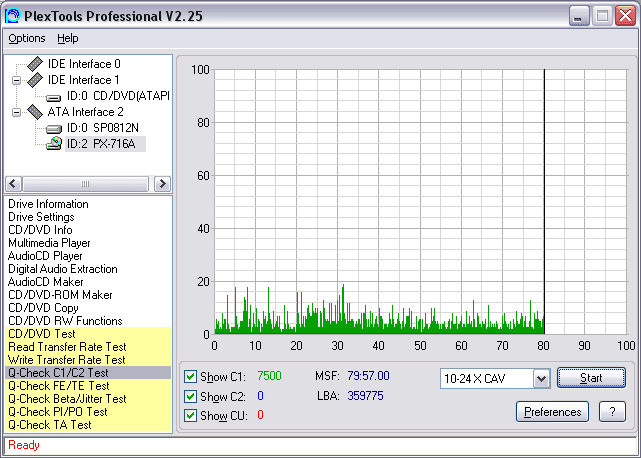Click the C2 count value 0

pyautogui.click(x=260, y=396)
